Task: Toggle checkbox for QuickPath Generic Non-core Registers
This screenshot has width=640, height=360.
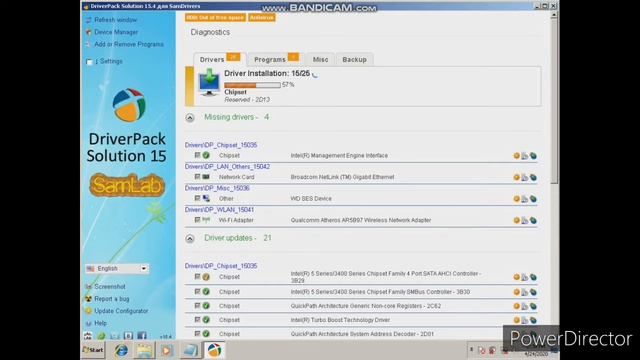Action: (197, 305)
